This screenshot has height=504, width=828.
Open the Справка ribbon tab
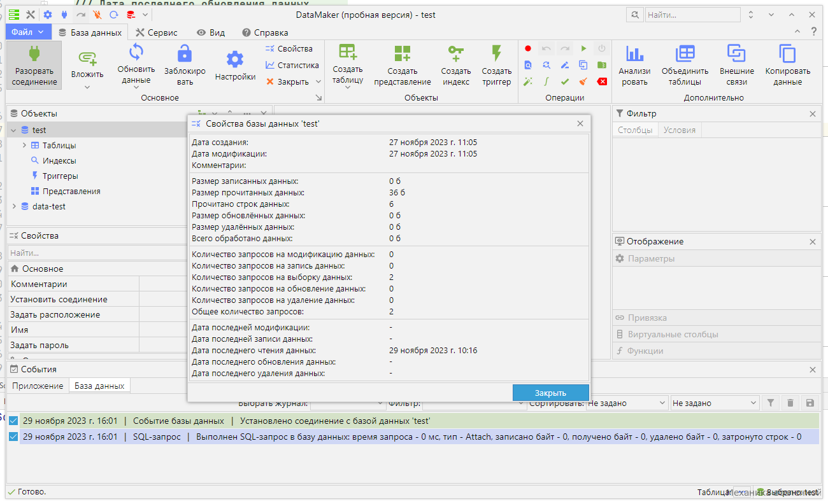[266, 32]
